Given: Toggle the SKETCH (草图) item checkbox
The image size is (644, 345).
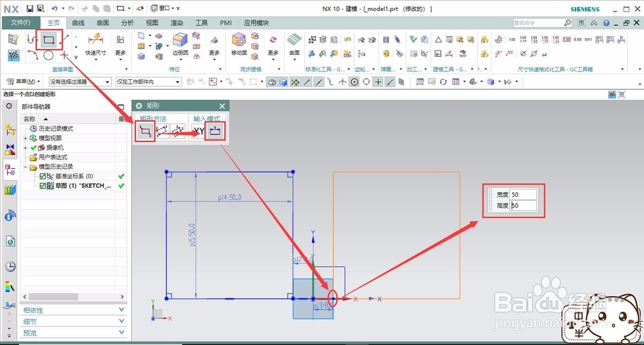Looking at the screenshot, I should (x=43, y=186).
